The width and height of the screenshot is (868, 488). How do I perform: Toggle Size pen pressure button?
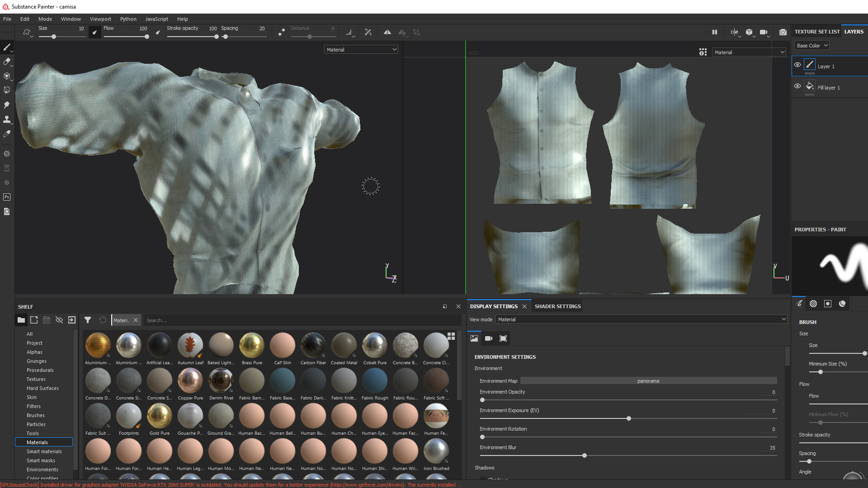click(94, 32)
